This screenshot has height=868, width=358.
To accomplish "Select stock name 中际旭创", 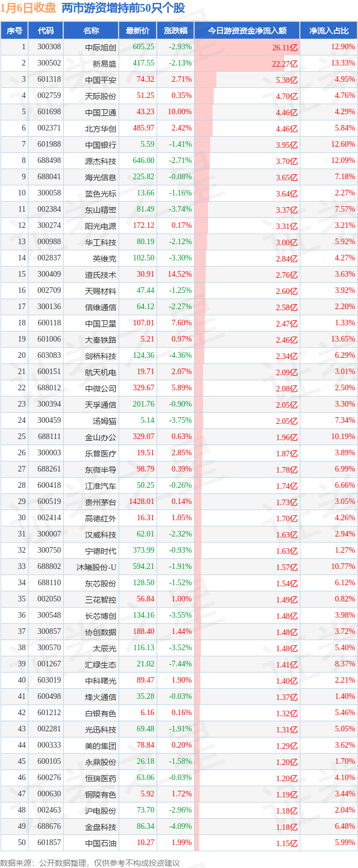I will [101, 47].
